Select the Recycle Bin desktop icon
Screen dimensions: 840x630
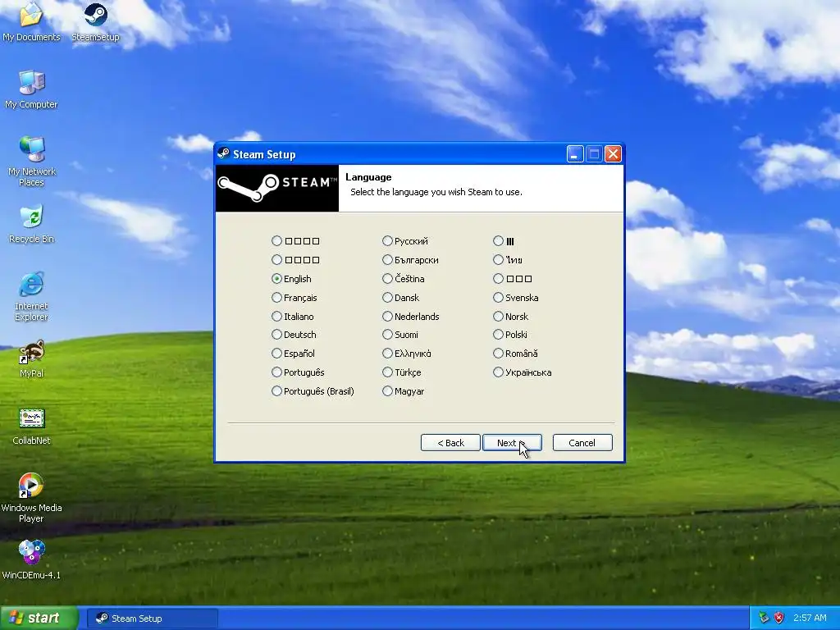coord(31,224)
